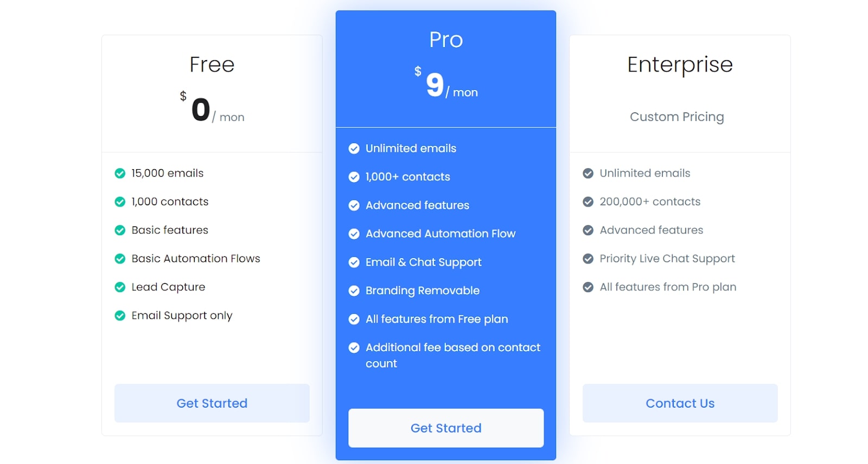The width and height of the screenshot is (868, 464).
Task: Click the Free plan Get Started button
Action: tap(212, 403)
